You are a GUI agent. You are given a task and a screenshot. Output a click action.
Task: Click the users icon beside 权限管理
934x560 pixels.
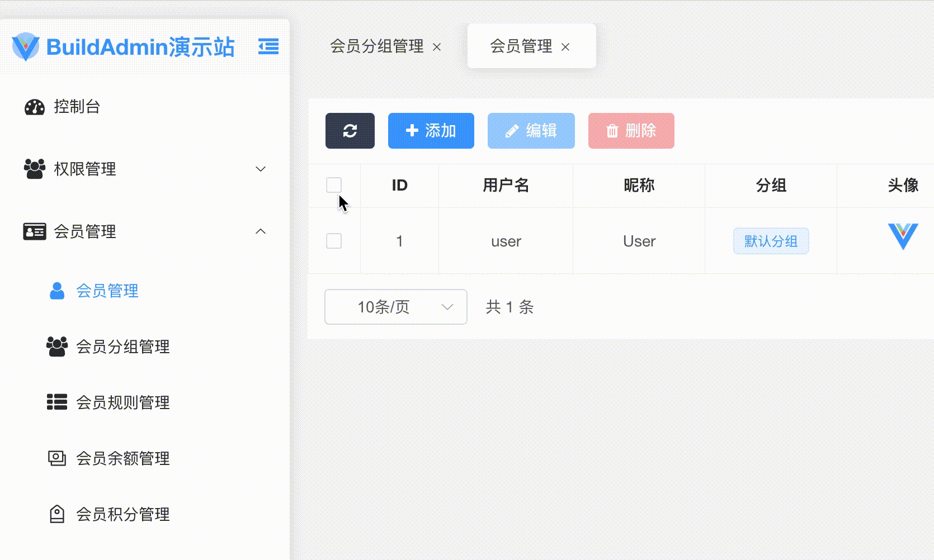pos(35,169)
